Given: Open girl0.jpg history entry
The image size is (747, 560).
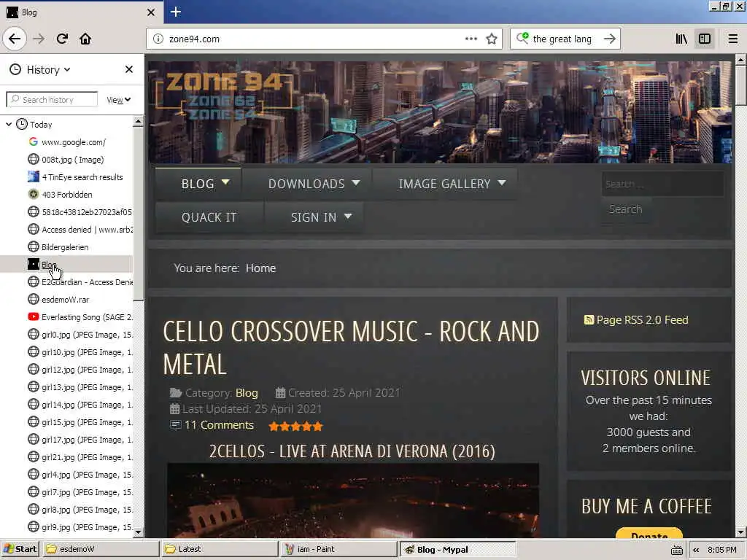Looking at the screenshot, I should pyautogui.click(x=80, y=334).
